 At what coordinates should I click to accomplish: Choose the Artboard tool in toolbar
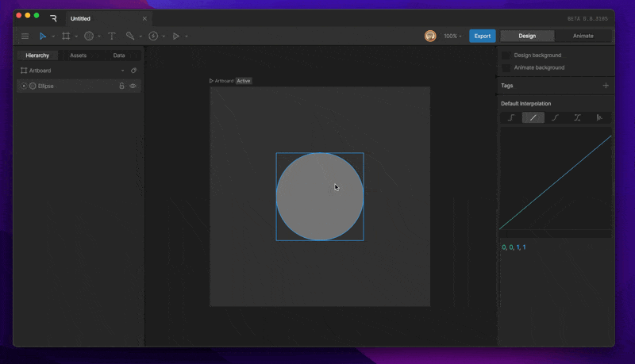click(66, 36)
